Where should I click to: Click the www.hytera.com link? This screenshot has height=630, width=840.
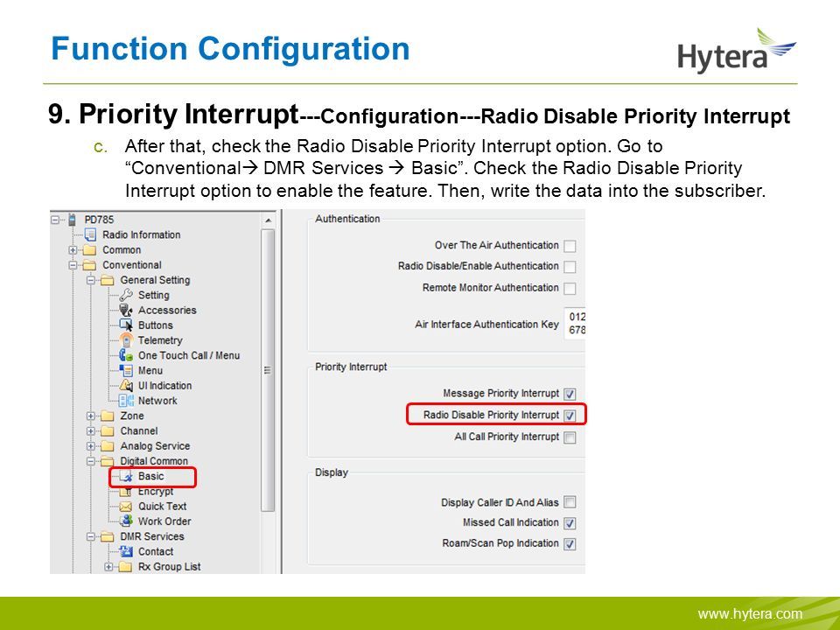click(750, 614)
